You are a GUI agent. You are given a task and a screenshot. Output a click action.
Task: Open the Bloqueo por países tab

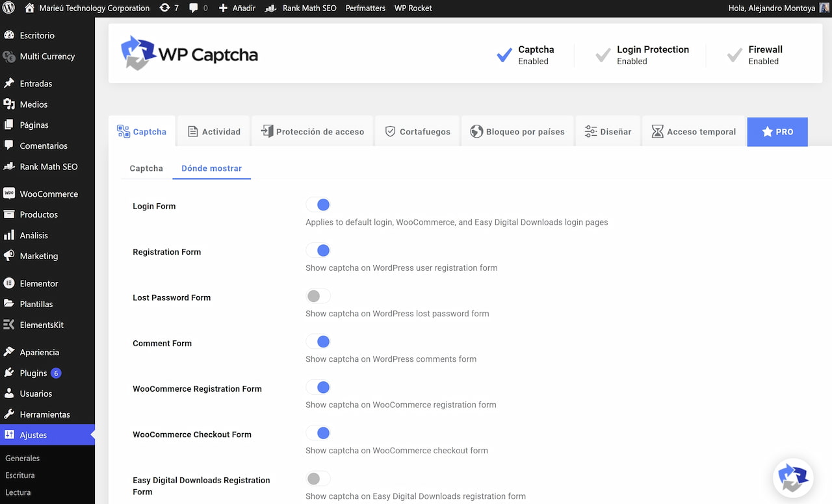[517, 131]
